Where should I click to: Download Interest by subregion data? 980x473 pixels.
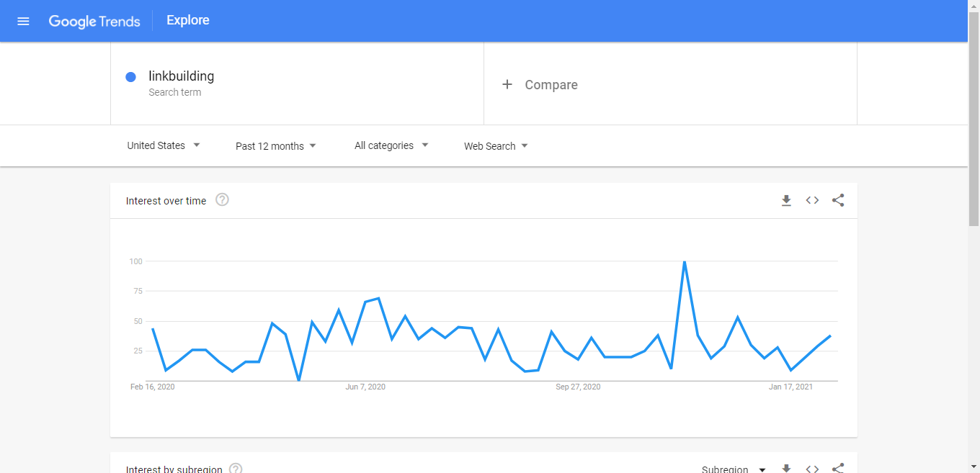(x=786, y=467)
